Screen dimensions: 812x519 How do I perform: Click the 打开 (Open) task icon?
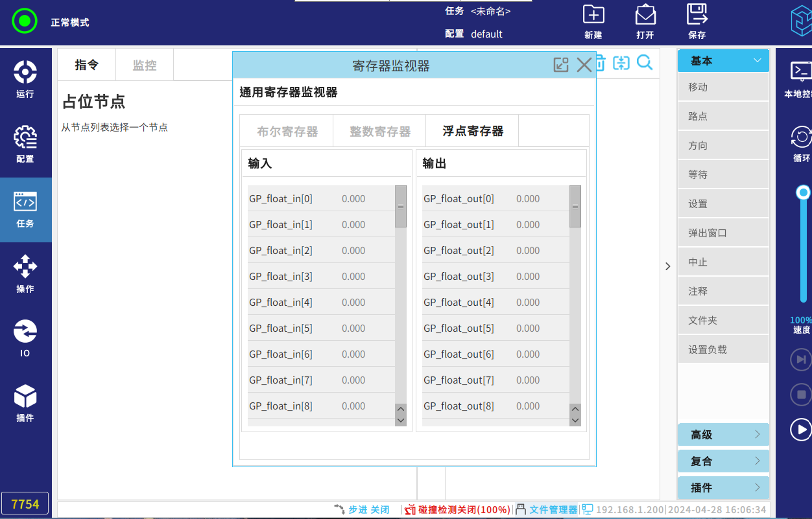pos(645,21)
